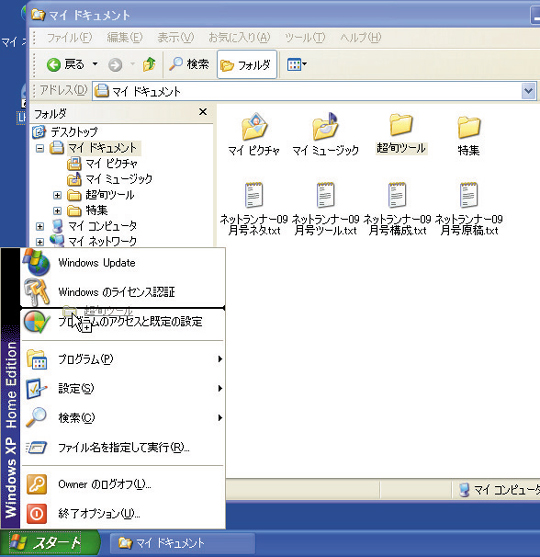Screen dimensions: 540x557
Task: Click the orange logoff key icon
Action: (37, 484)
